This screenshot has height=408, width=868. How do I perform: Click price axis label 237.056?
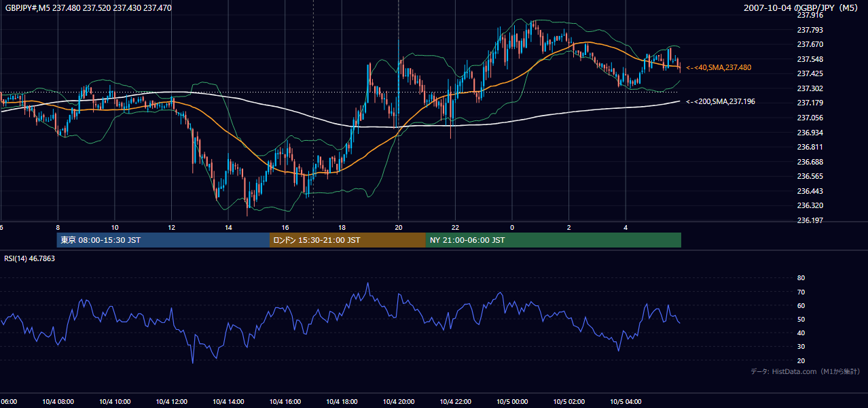810,118
